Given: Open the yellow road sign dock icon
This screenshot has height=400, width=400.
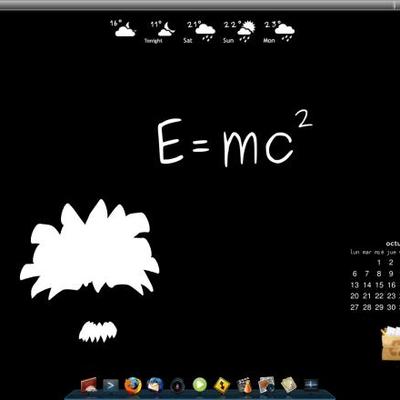Looking at the screenshot, I should (x=222, y=385).
